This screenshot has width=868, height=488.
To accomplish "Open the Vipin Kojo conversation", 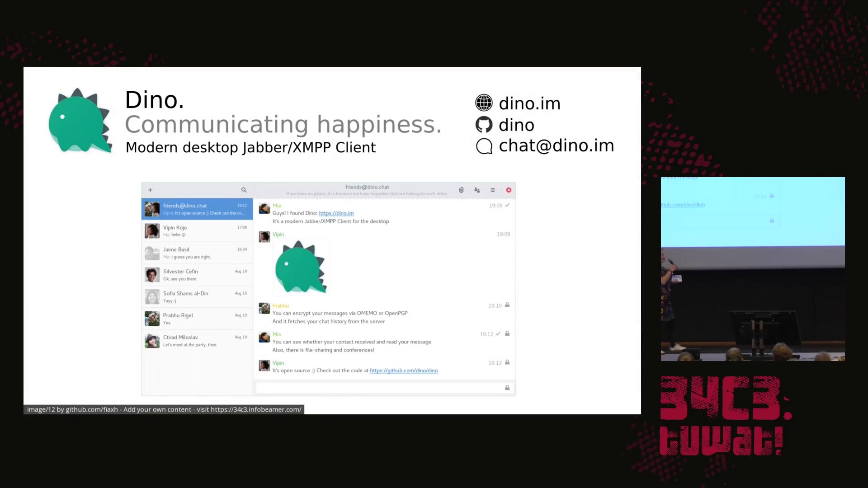I will 197,231.
